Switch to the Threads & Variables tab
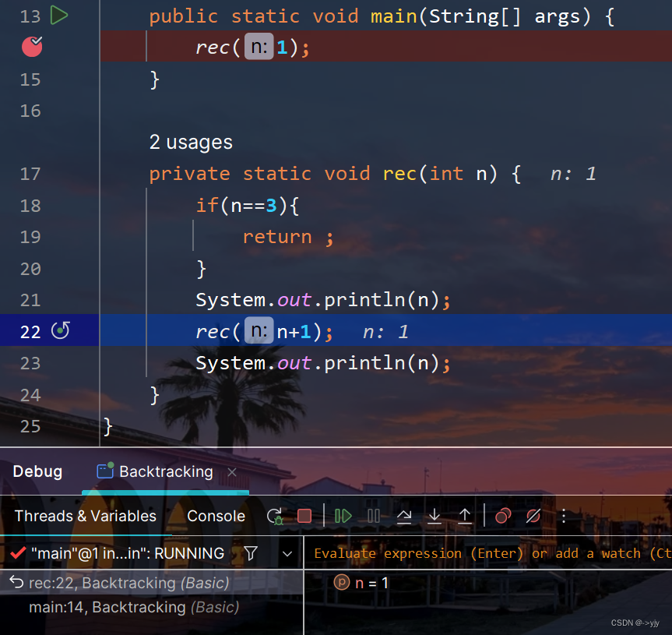672x635 pixels. [85, 516]
